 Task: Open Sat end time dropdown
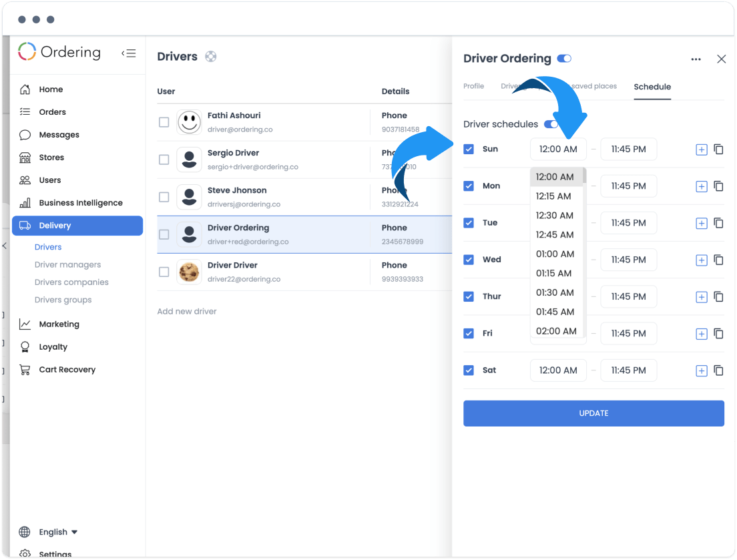629,370
